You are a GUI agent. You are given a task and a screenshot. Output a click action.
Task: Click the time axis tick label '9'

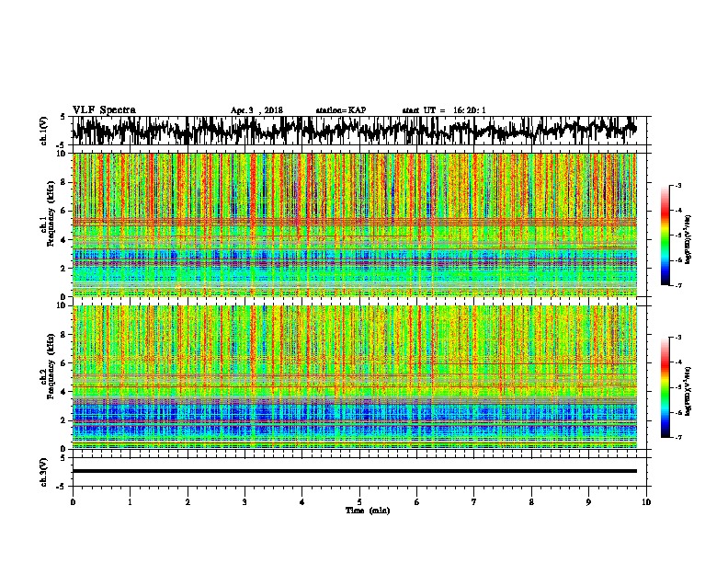coord(588,502)
